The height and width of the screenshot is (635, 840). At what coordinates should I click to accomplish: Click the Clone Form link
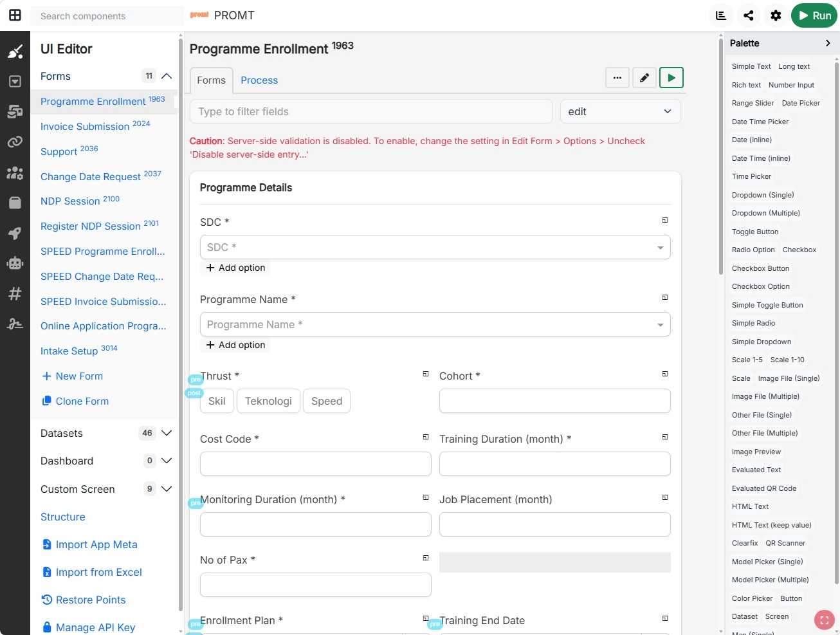coord(75,401)
